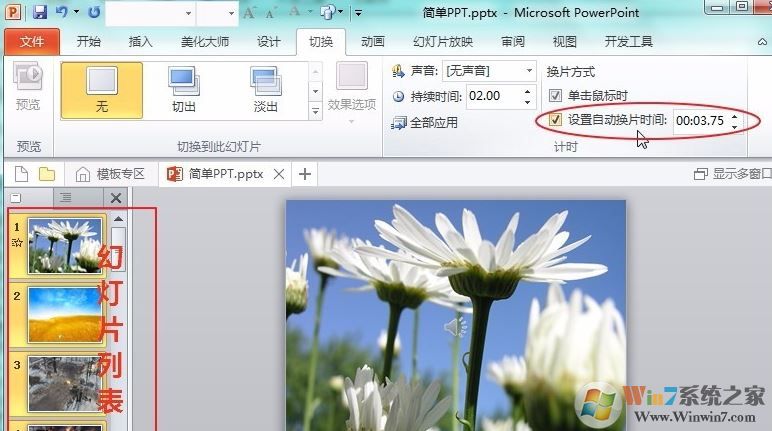Click the Save icon in quick access toolbar
772x431 pixels.
pyautogui.click(x=40, y=11)
